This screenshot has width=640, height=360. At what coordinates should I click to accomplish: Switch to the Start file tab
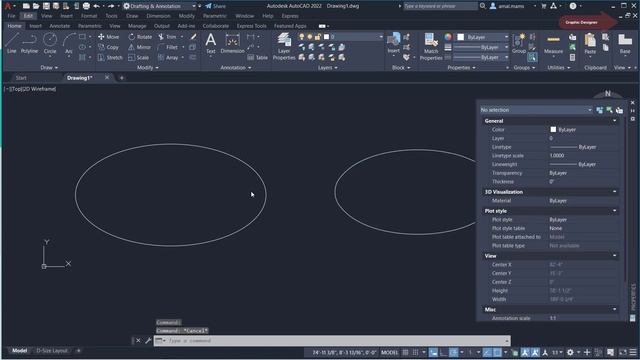click(21, 78)
